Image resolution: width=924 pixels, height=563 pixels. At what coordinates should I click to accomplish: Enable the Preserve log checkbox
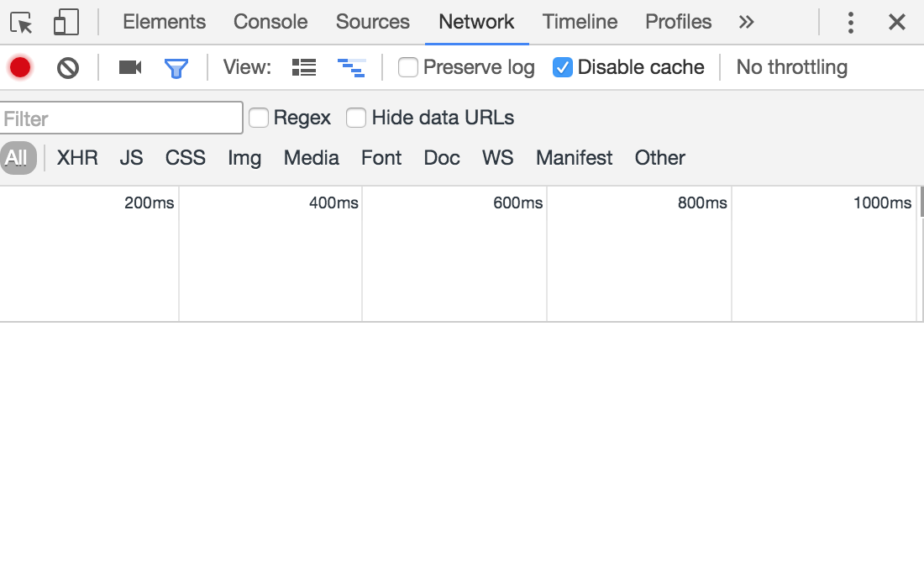click(x=408, y=67)
